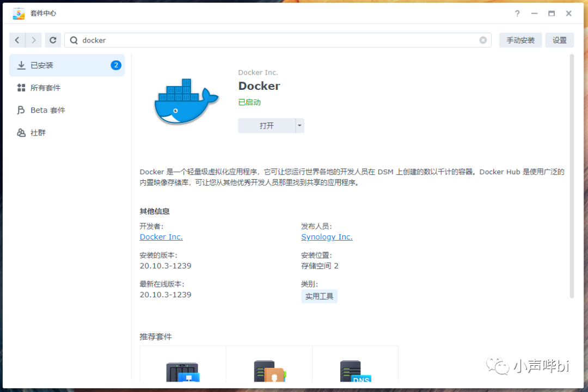Refresh the package list
The image size is (588, 392).
click(x=53, y=40)
